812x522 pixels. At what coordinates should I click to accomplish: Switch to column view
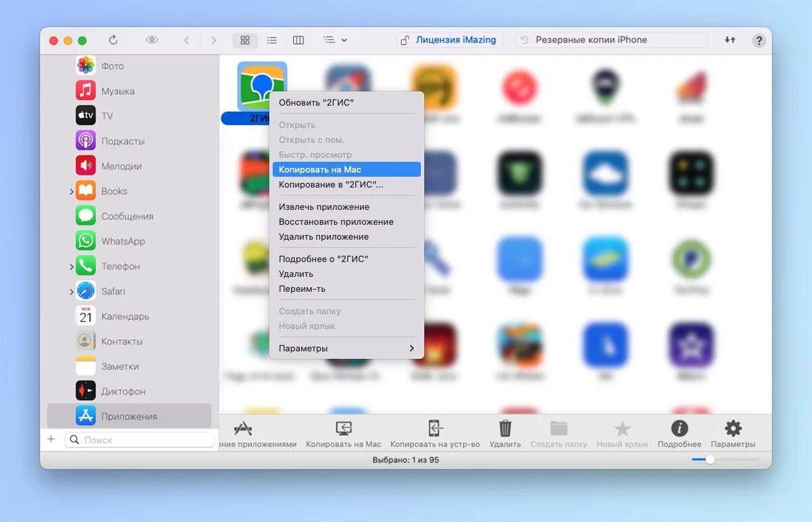click(298, 40)
